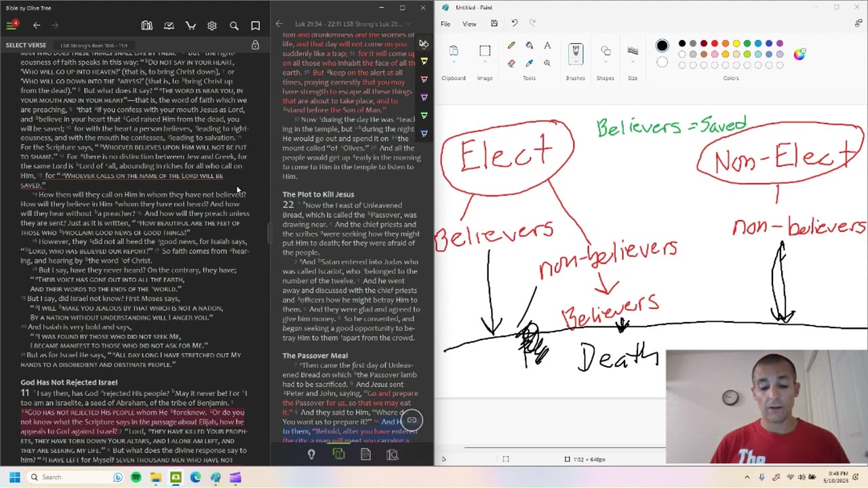The image size is (868, 488).
Task: Open the Edit colors rainbow wheel
Action: [x=800, y=54]
